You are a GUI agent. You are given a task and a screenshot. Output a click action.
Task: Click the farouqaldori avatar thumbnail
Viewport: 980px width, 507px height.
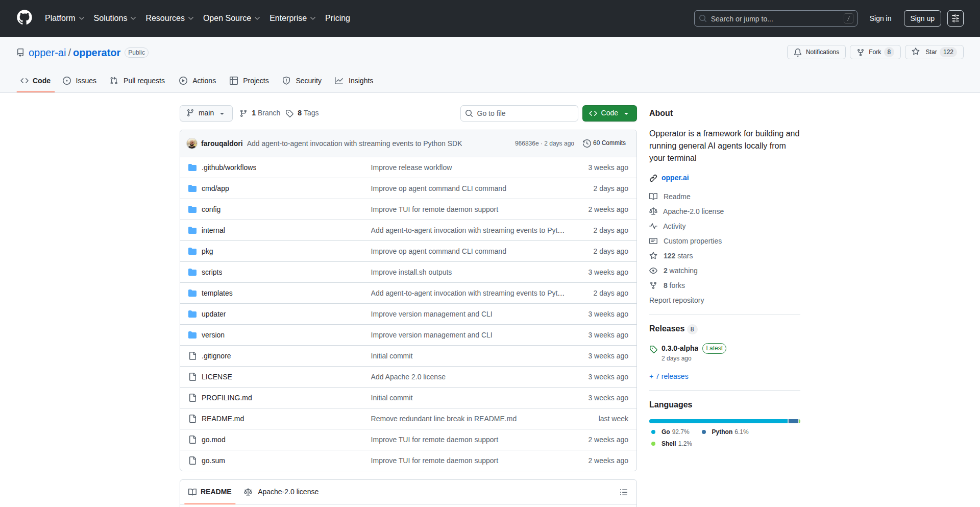pyautogui.click(x=192, y=143)
